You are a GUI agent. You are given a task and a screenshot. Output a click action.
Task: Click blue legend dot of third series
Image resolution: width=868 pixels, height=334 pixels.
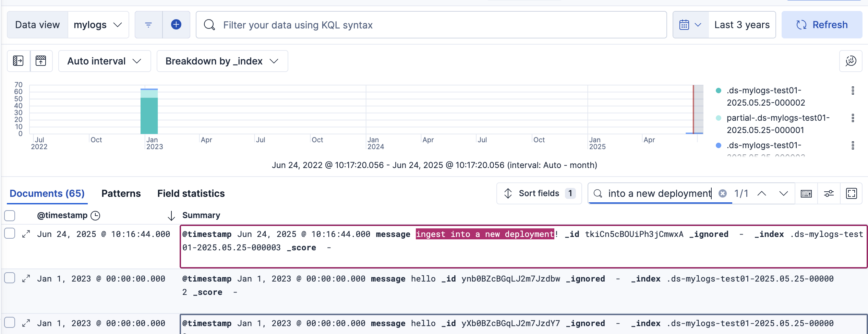coord(719,145)
